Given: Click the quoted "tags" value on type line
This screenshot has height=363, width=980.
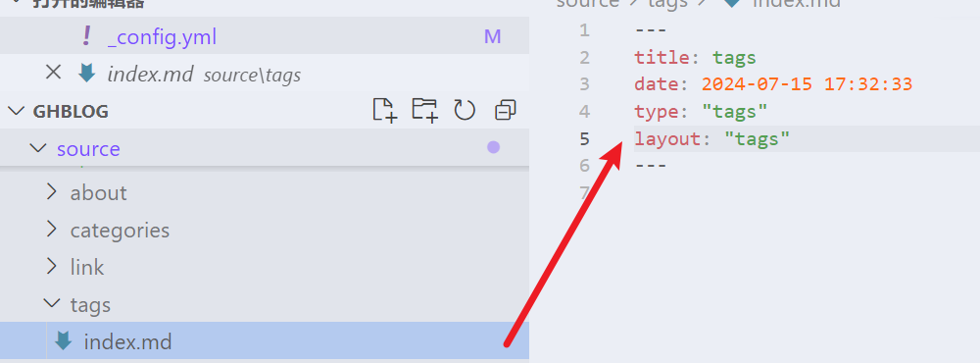Looking at the screenshot, I should pos(734,112).
